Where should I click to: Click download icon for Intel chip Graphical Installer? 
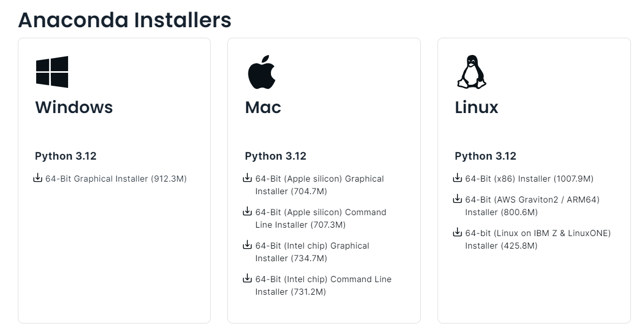tap(247, 245)
